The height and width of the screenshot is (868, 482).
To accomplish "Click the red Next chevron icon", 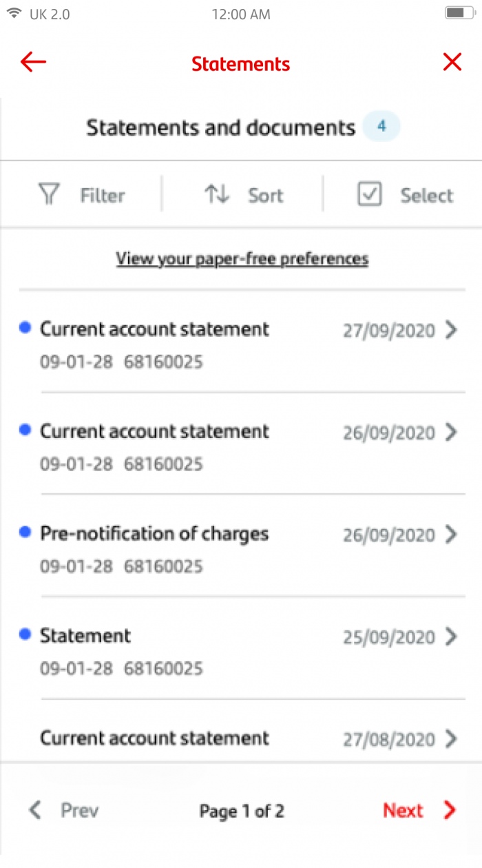I will (x=448, y=810).
